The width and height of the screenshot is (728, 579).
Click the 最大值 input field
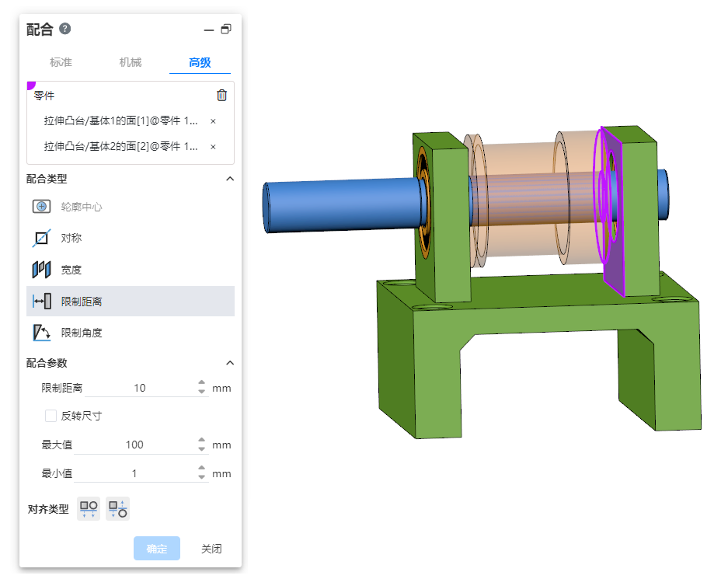(134, 445)
